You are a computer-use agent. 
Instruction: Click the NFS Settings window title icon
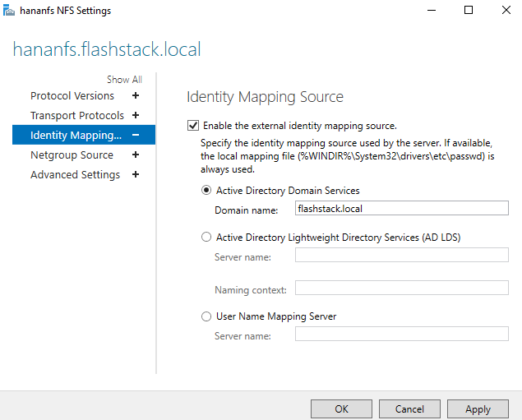(x=9, y=11)
